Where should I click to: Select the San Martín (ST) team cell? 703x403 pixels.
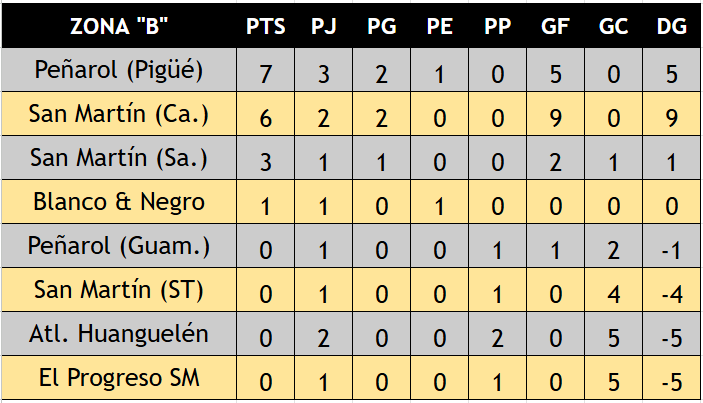(x=119, y=290)
